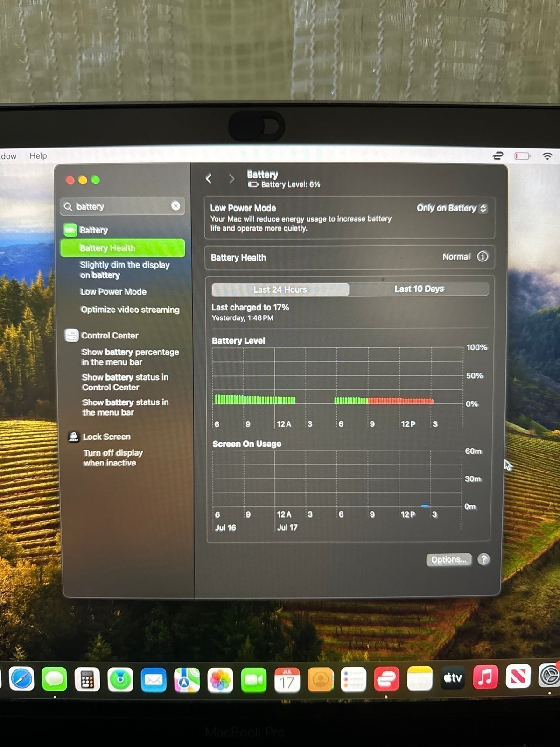Click the green Battery sidebar icon
This screenshot has height=747, width=560.
coord(70,230)
